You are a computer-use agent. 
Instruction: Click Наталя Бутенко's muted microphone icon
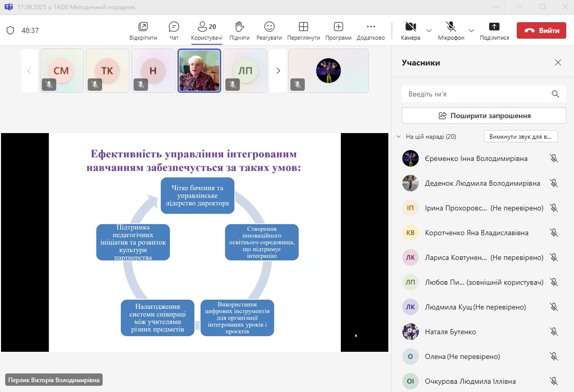554,332
